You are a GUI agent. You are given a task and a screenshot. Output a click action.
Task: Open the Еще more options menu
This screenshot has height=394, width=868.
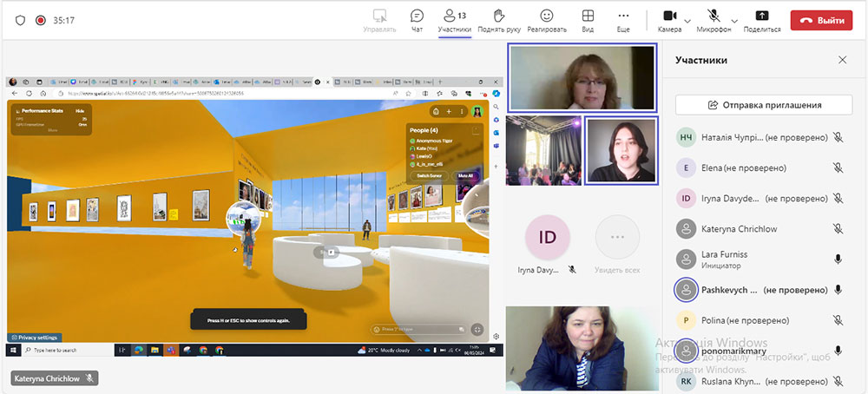click(623, 21)
